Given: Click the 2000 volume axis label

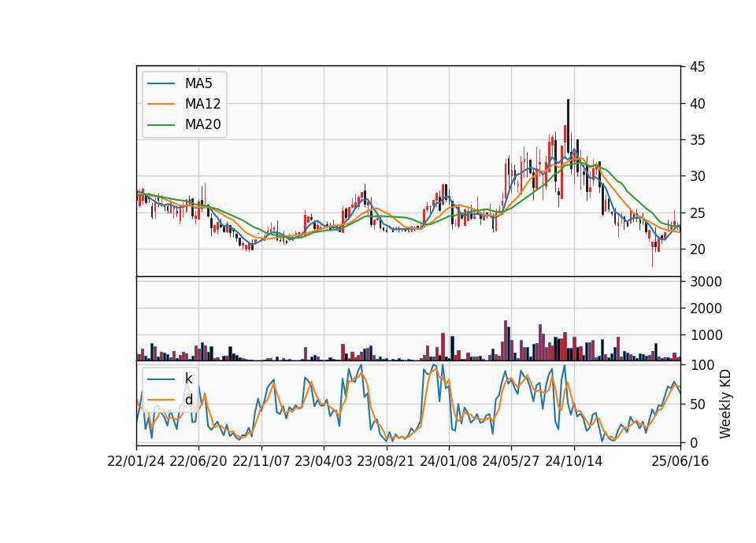Looking at the screenshot, I should [706, 308].
